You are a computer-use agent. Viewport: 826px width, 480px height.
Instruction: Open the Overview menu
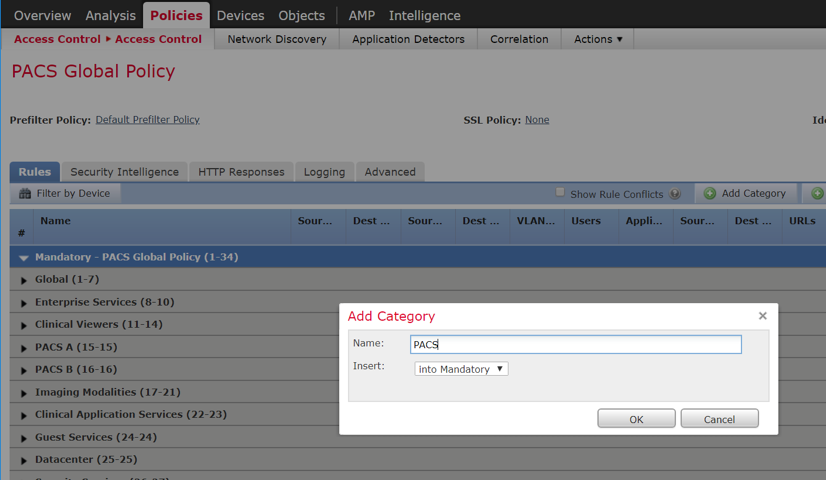pyautogui.click(x=42, y=15)
